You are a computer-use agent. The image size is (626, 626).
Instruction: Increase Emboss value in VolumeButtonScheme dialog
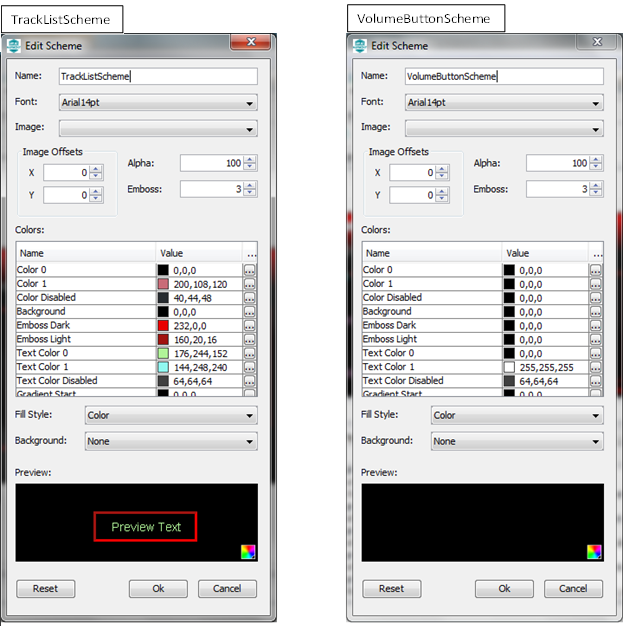596,185
